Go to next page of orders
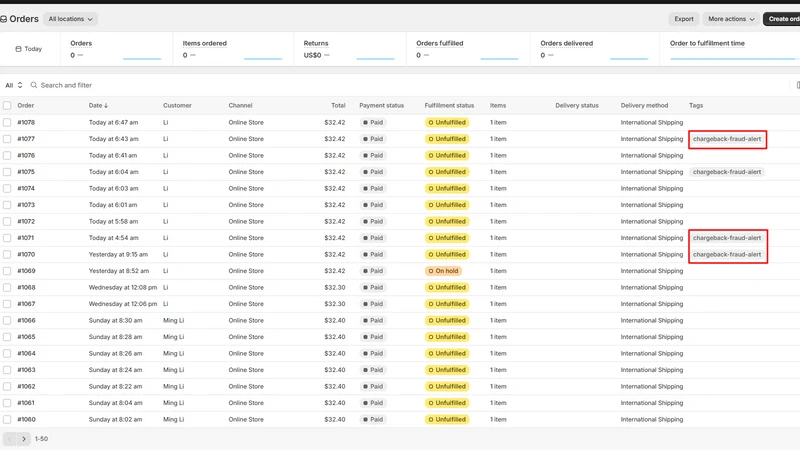The image size is (800, 450). (23, 439)
